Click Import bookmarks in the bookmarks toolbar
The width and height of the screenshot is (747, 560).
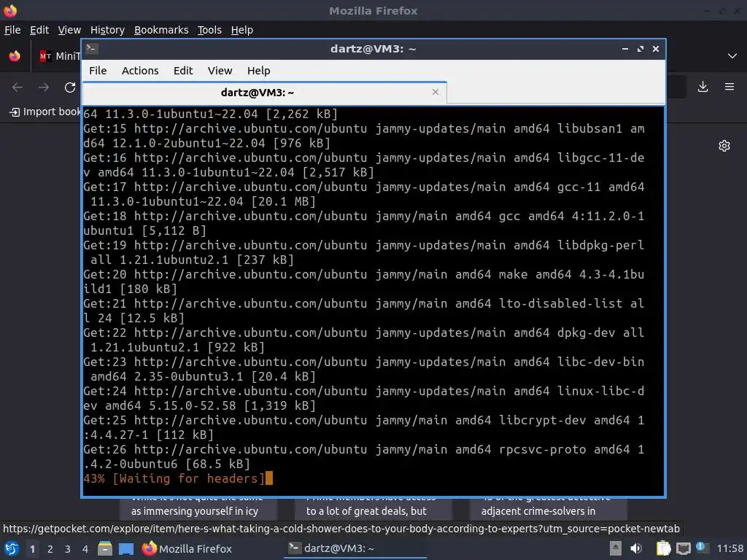45,112
